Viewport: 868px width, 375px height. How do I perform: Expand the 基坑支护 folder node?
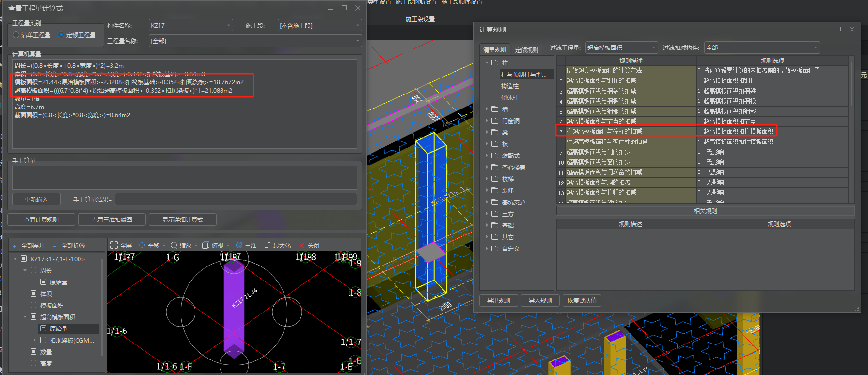(x=487, y=202)
